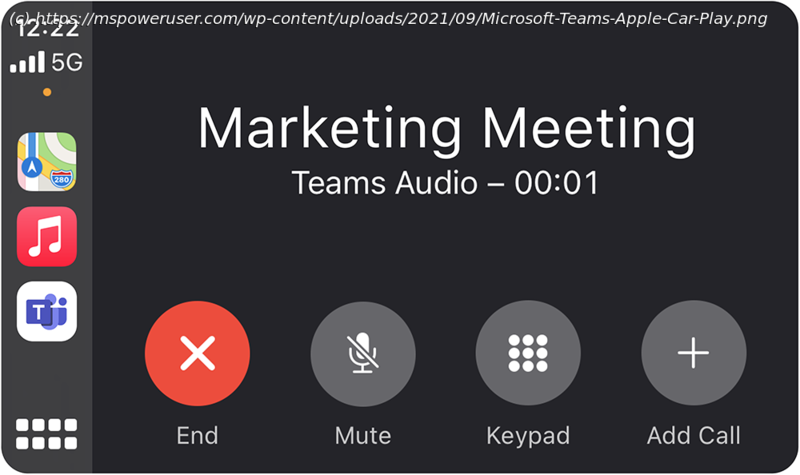Add another call with the plus icon
The height and width of the screenshot is (475, 800).
pos(693,353)
